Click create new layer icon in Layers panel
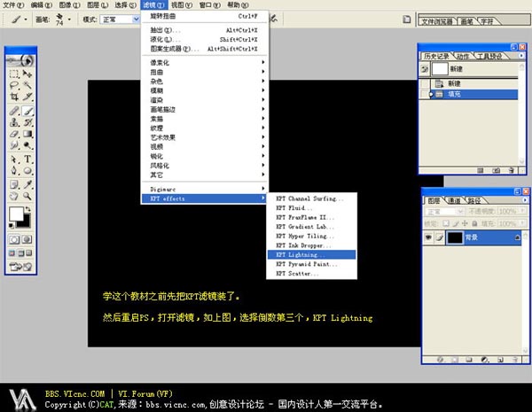532x412 pixels. 500,360
